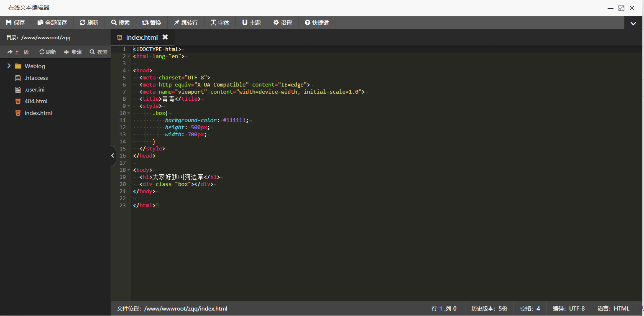Open 历史版本 5份 history versions
The height and width of the screenshot is (316, 644).
(489, 308)
